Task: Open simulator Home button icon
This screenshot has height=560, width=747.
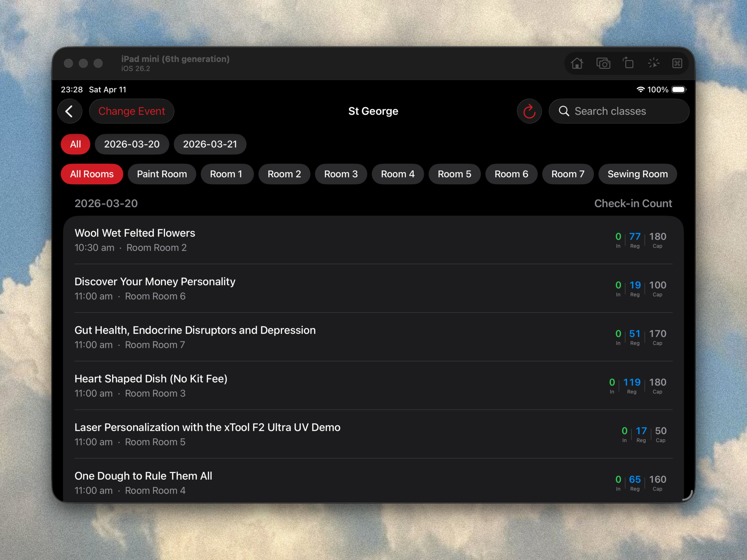Action: 577,63
